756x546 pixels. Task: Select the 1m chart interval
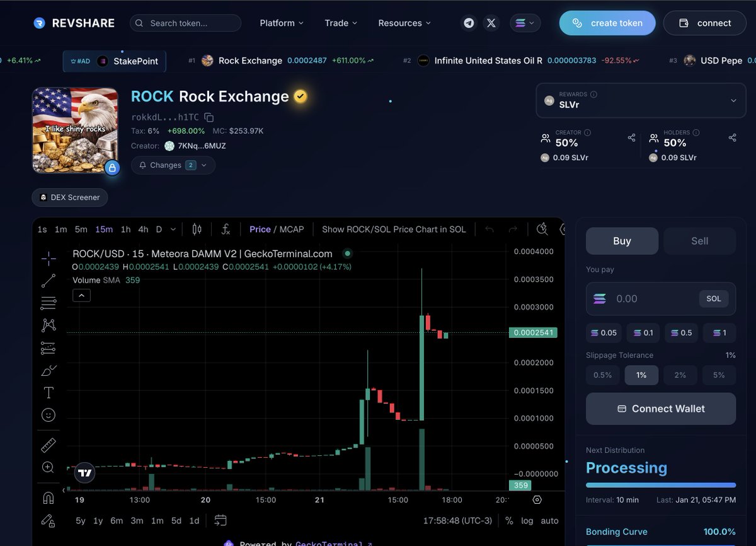point(60,229)
